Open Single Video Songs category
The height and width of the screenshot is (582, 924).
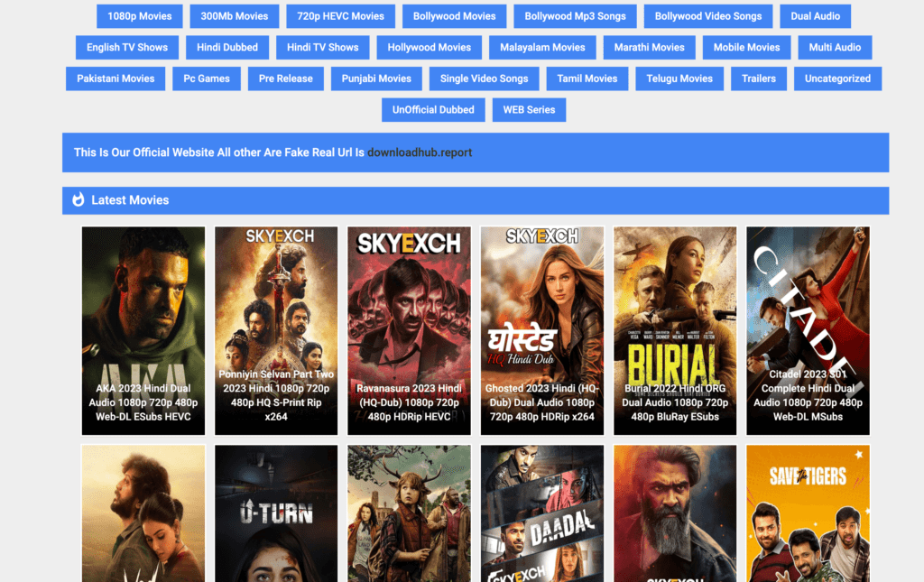tap(485, 79)
